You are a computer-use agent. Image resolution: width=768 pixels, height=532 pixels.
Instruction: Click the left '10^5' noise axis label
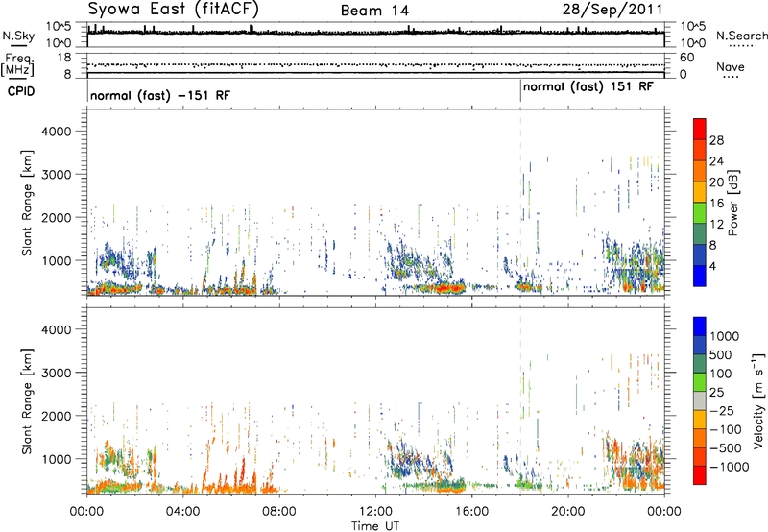coord(59,27)
